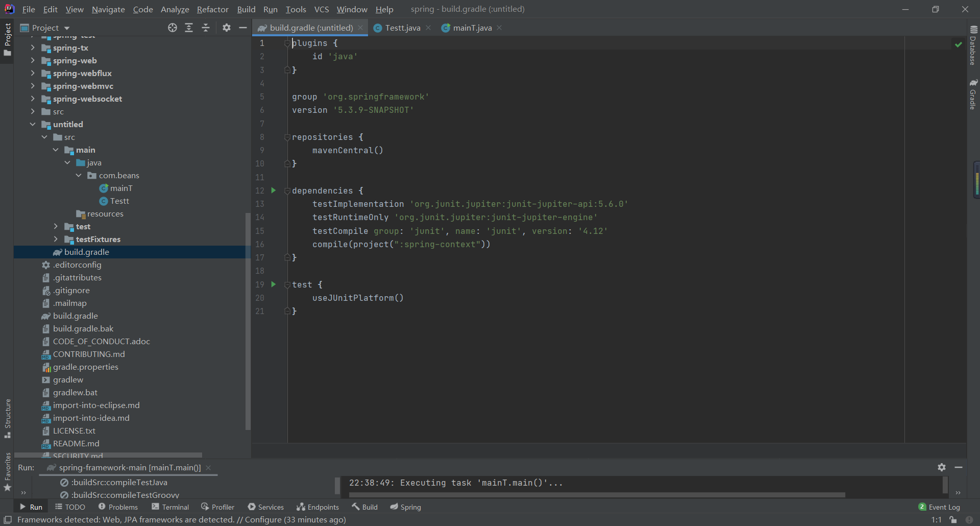Switch to the mainT.java editor tab

pyautogui.click(x=472, y=28)
